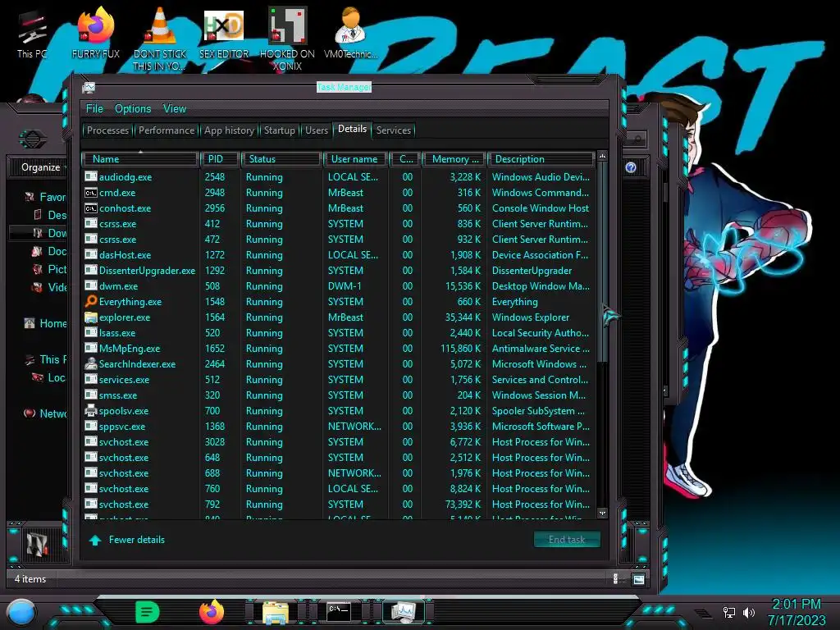Open the This PC desktop icon
Viewport: 840px width, 630px height.
32,34
